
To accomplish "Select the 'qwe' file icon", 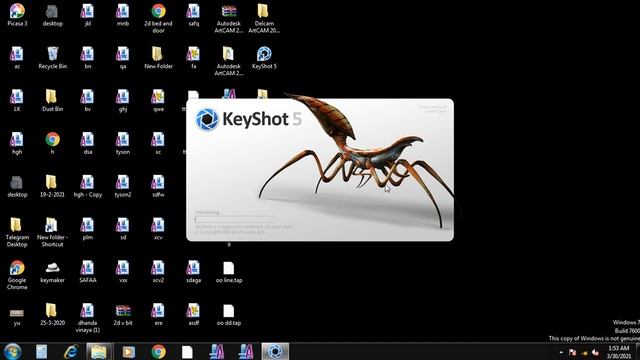I will [158, 100].
